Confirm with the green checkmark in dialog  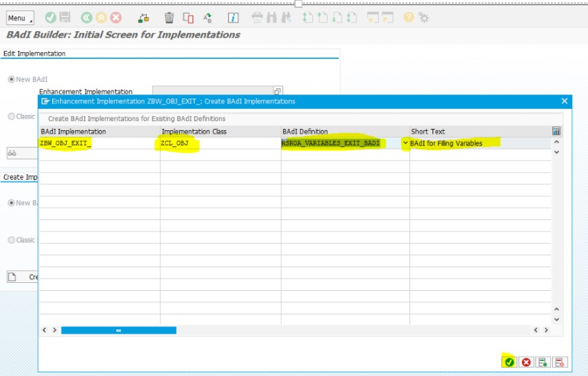[509, 361]
